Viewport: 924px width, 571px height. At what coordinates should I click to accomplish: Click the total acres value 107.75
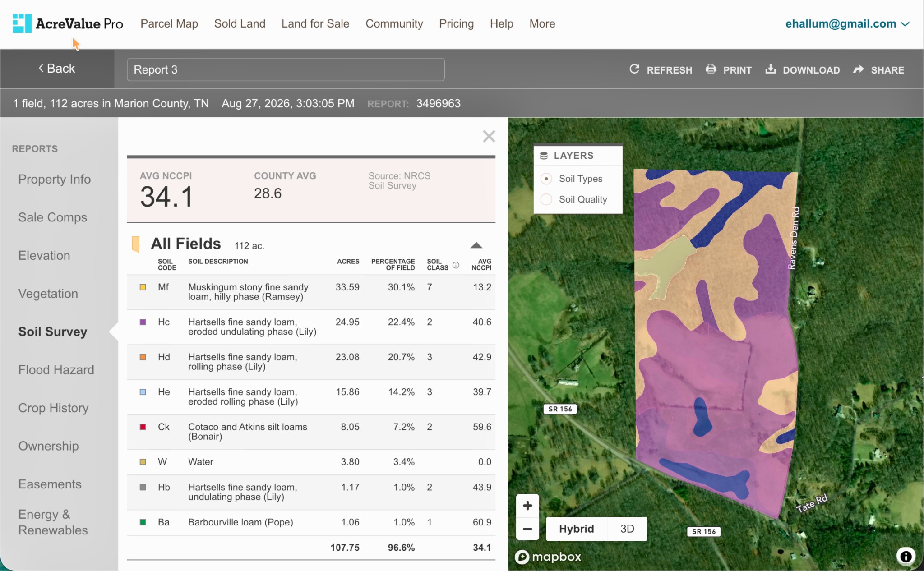click(x=345, y=547)
